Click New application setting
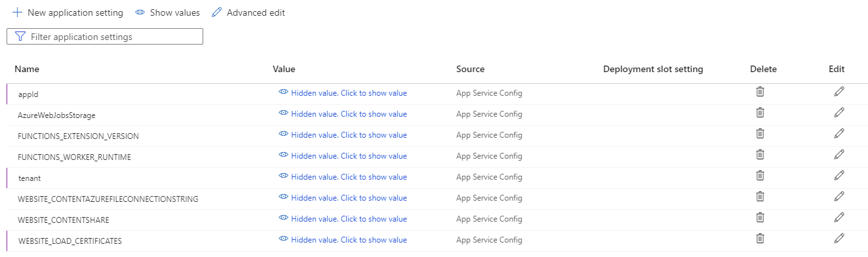Image resolution: width=868 pixels, height=257 pixels. click(x=68, y=12)
